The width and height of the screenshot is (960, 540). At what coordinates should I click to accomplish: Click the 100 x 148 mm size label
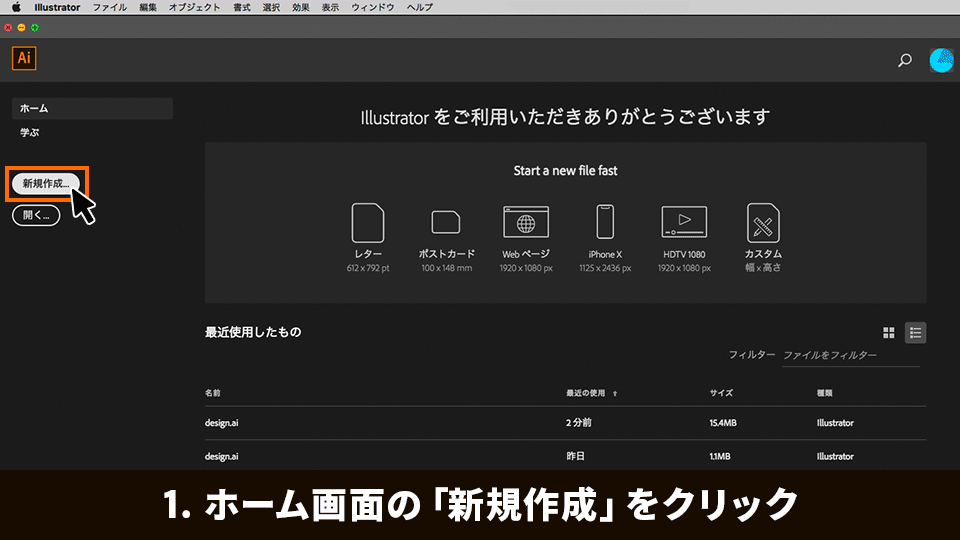pyautogui.click(x=446, y=268)
